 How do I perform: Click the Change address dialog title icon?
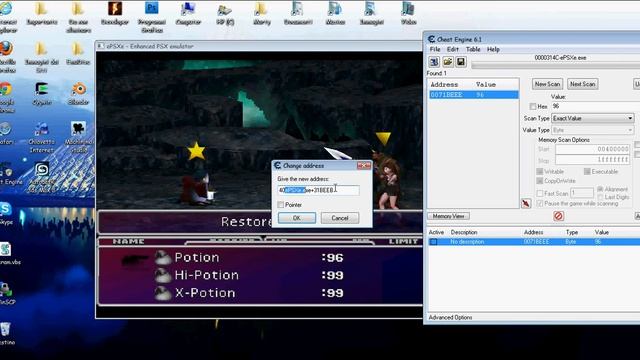[x=278, y=165]
